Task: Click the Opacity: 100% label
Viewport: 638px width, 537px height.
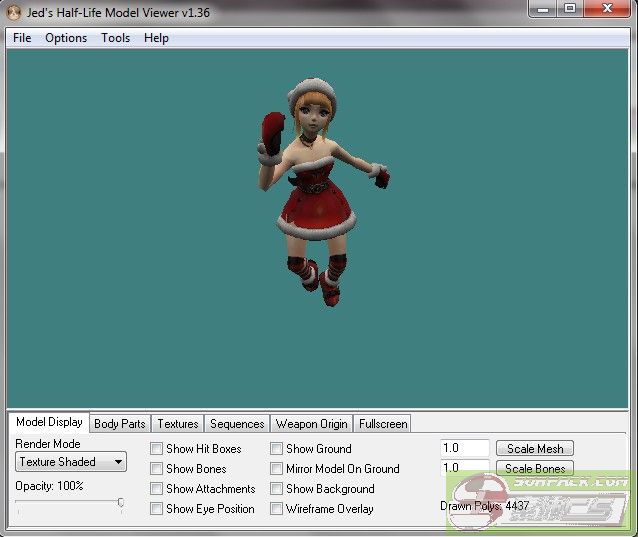Action: 49,486
